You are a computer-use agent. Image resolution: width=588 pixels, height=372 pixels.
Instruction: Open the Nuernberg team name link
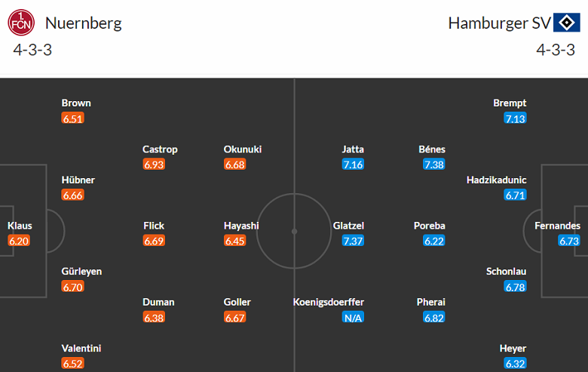pos(83,23)
